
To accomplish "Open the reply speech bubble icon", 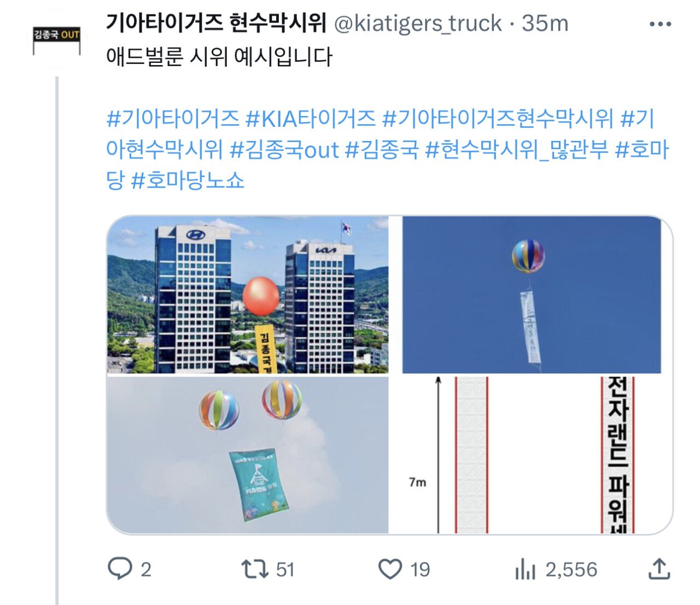I will (x=119, y=569).
